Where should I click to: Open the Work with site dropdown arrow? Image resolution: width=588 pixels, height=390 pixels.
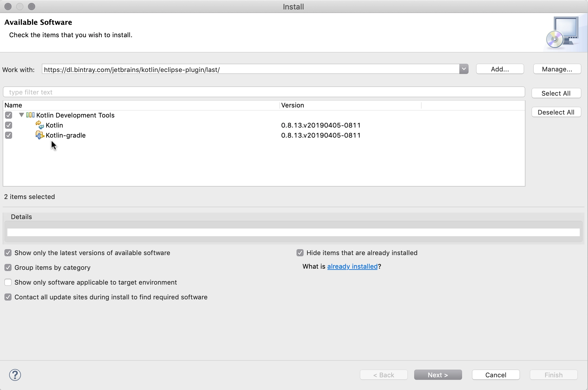[464, 69]
